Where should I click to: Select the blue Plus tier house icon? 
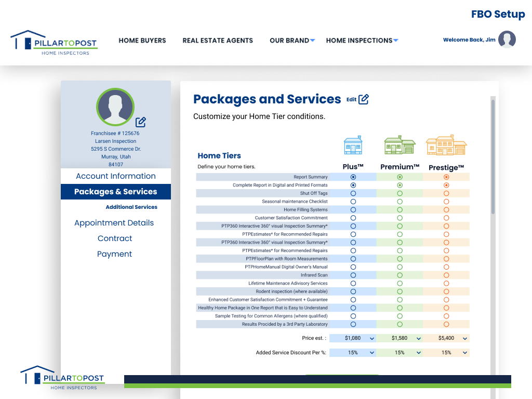pos(353,145)
